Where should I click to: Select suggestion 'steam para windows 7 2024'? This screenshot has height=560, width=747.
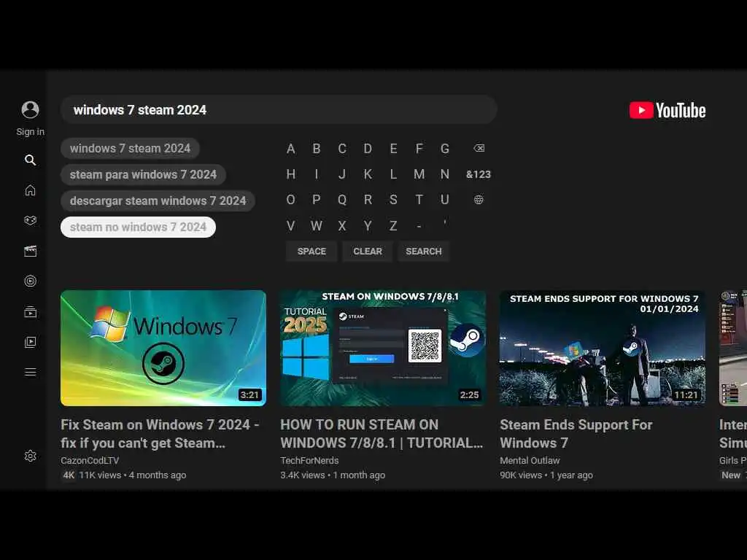pos(143,174)
